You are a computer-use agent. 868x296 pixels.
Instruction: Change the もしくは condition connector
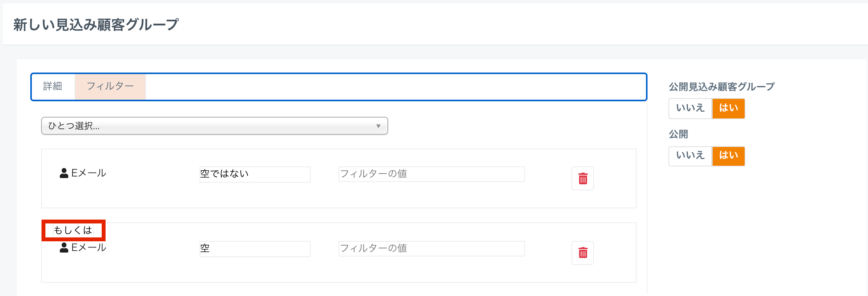[73, 230]
